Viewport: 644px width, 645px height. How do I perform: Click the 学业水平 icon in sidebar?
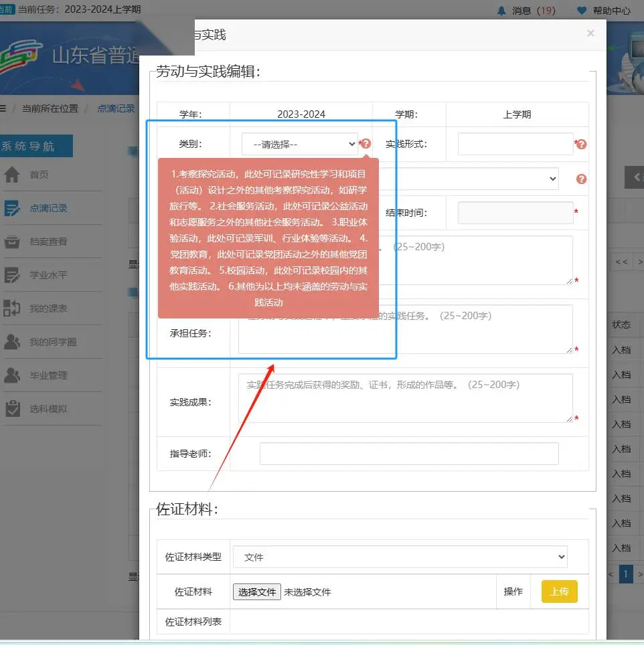pos(12,275)
